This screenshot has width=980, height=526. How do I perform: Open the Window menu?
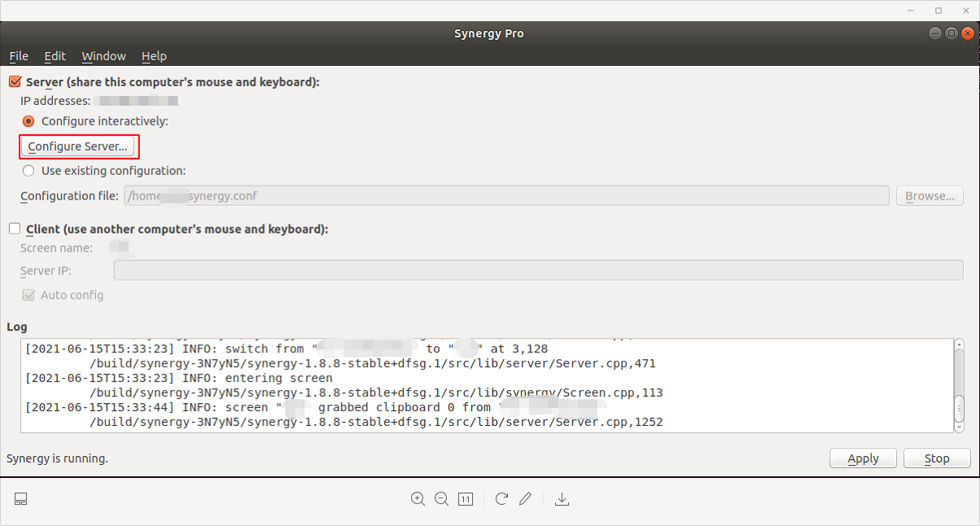104,56
